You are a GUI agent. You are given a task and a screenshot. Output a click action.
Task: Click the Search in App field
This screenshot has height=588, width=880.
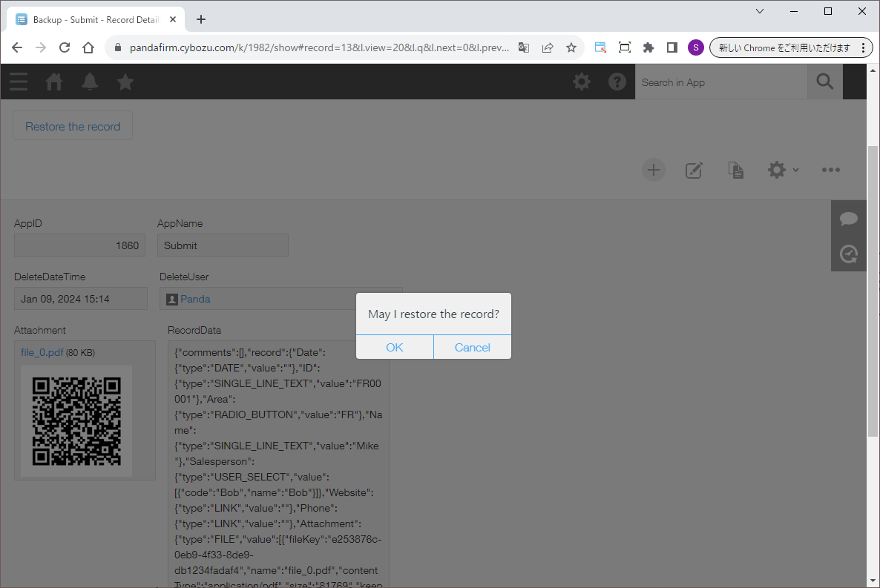coord(720,82)
